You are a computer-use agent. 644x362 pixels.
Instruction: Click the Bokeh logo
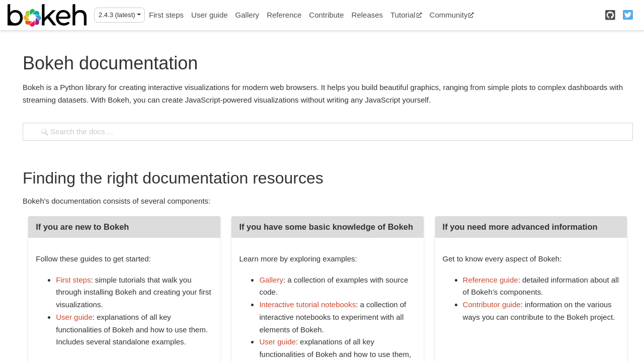click(47, 15)
